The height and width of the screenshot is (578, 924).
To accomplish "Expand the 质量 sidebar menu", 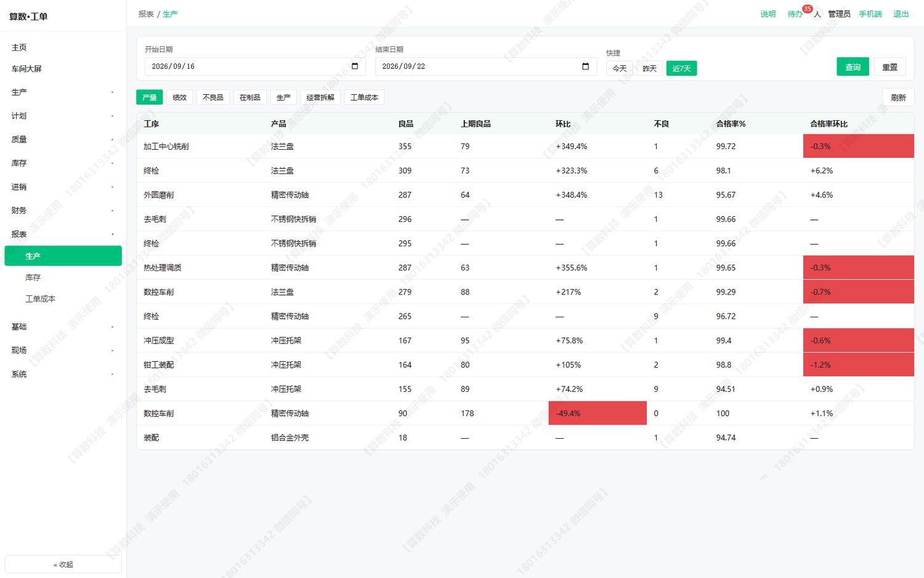I will [63, 140].
